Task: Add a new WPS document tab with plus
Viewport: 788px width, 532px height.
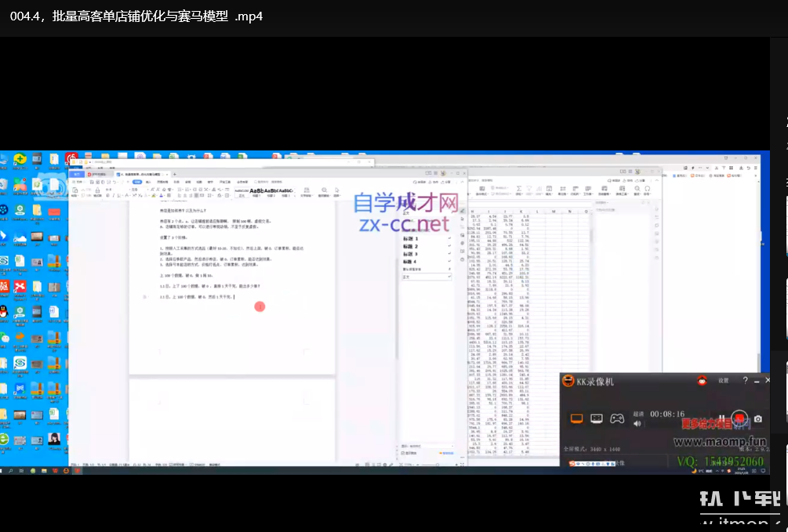Action: (174, 174)
